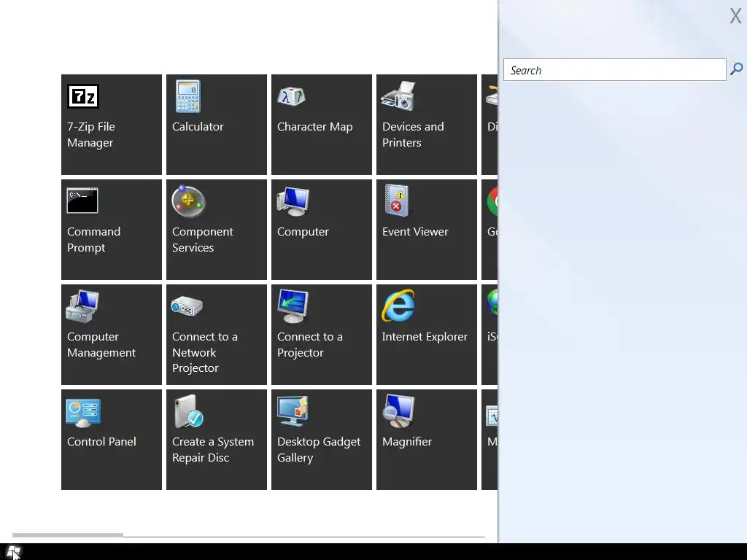Close the search pane with the X
The image size is (747, 560).
735,16
